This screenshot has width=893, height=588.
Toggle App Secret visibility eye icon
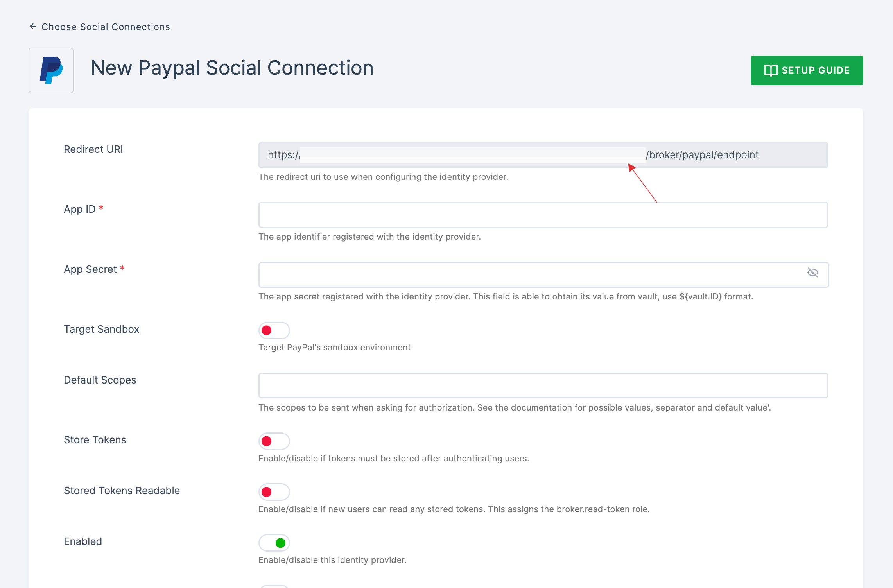coord(812,272)
